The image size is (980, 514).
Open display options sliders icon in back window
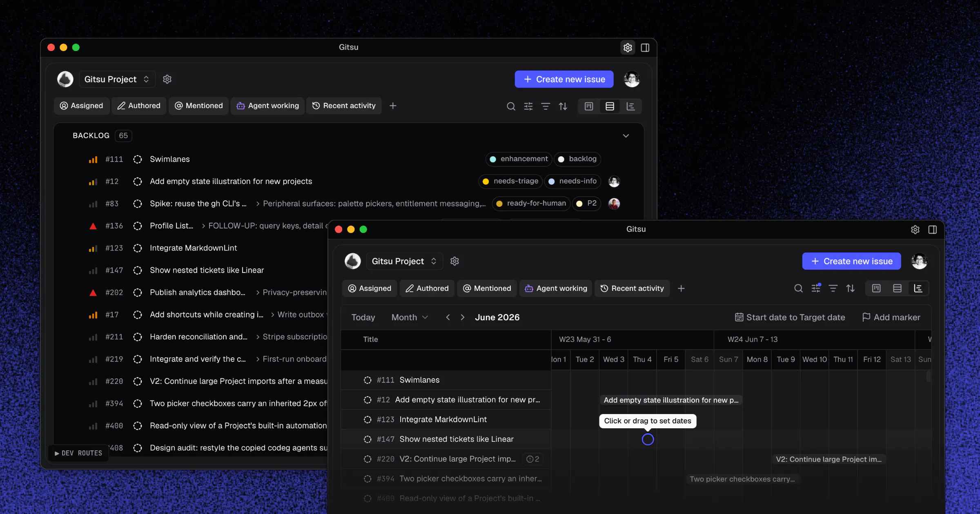pyautogui.click(x=528, y=106)
